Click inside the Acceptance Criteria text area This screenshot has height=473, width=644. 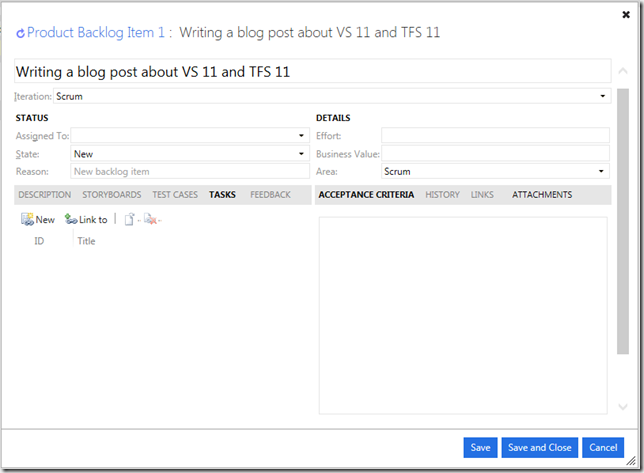(x=463, y=315)
